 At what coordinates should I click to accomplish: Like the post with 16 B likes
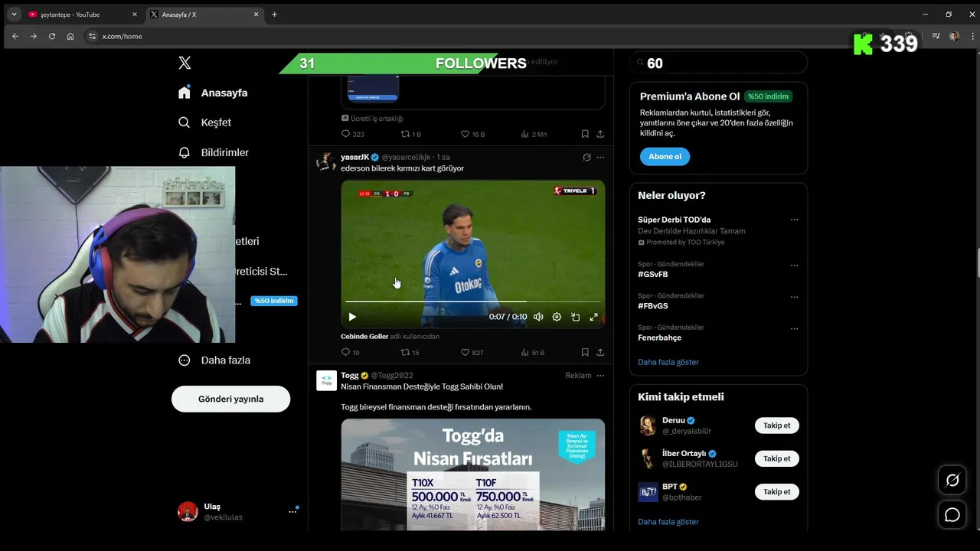472,134
